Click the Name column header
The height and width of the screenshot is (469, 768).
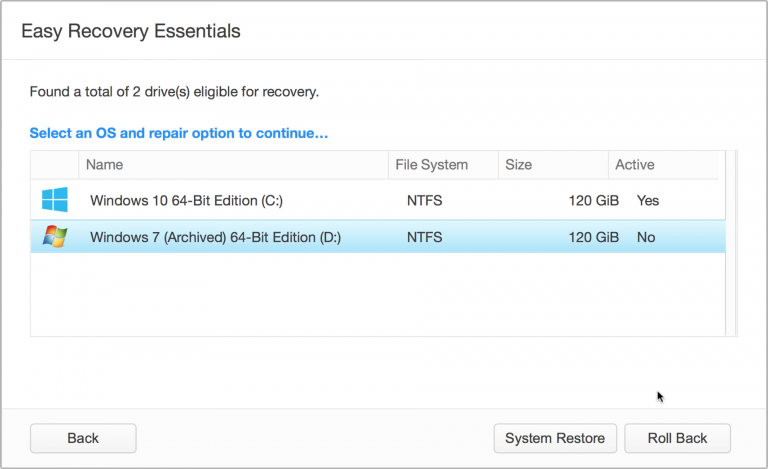tap(105, 165)
